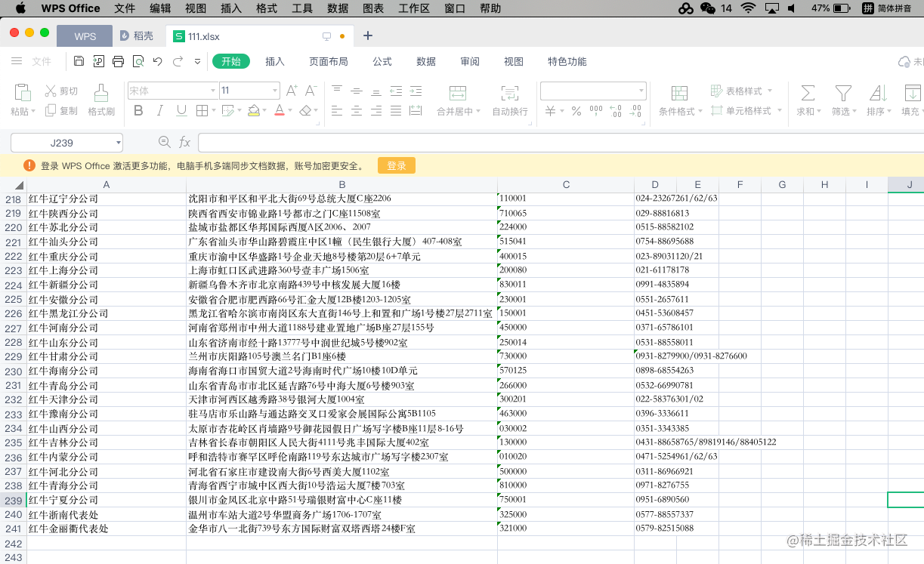The image size is (924, 564).
Task: Toggle Underline formatting
Action: coord(181,111)
